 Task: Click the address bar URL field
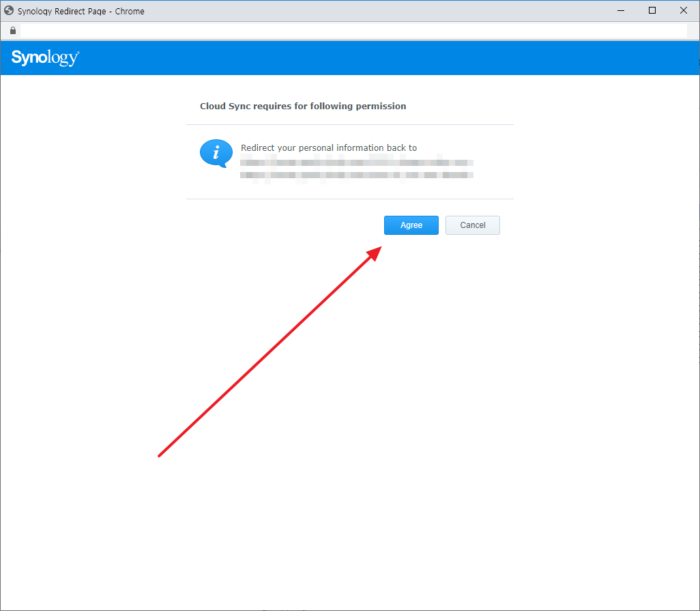click(x=353, y=30)
